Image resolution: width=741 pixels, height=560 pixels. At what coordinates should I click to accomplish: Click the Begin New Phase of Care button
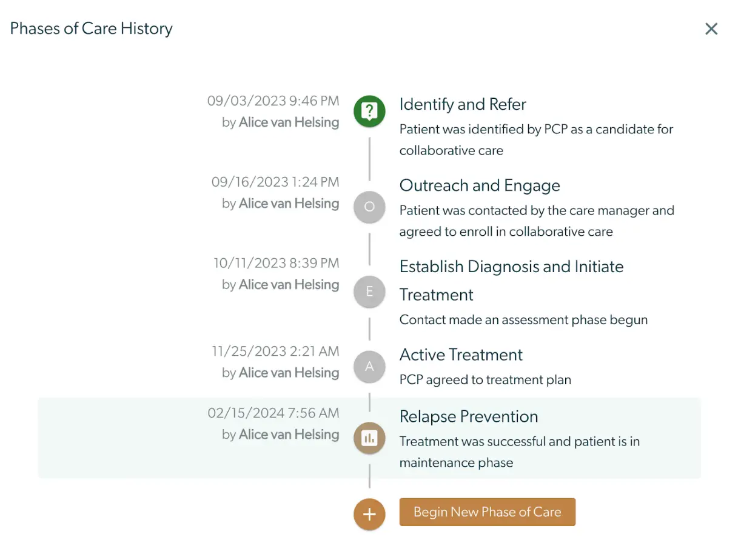(487, 512)
